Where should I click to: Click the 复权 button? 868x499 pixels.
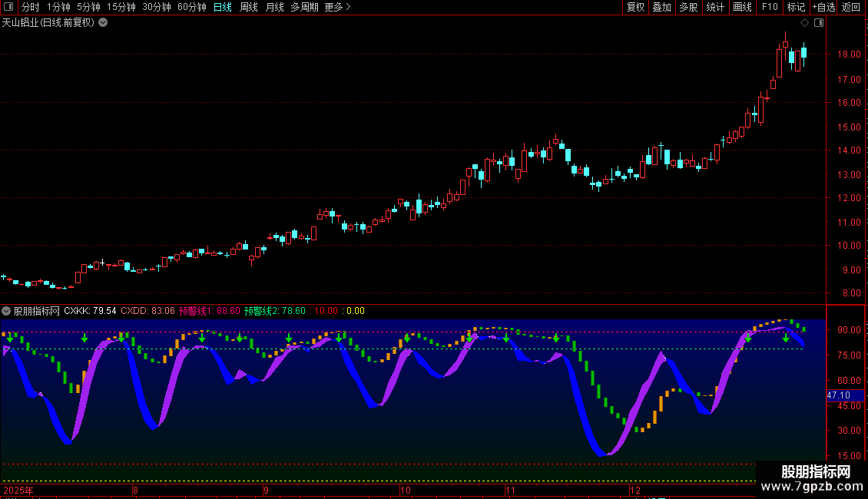point(635,7)
